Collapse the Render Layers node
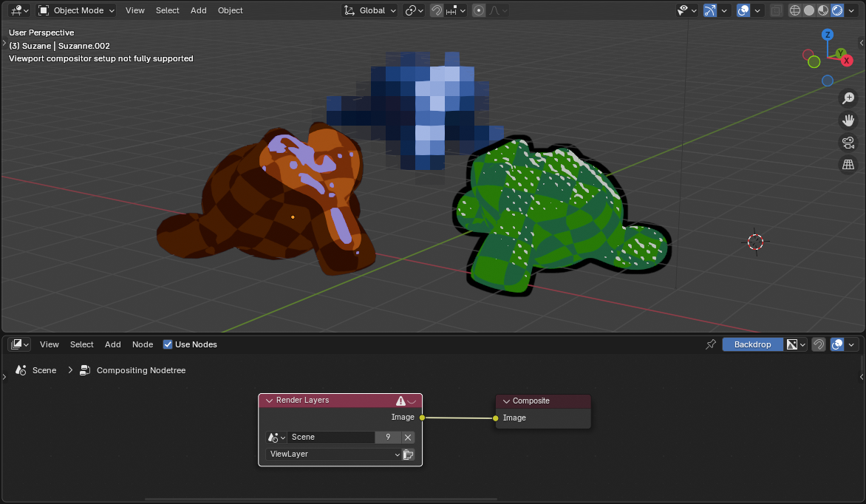The image size is (866, 504). click(270, 401)
